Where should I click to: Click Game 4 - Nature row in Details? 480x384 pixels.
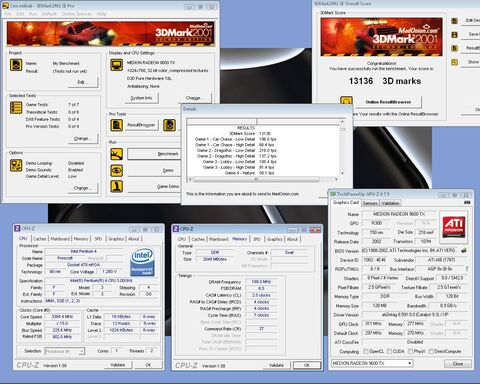(x=249, y=173)
